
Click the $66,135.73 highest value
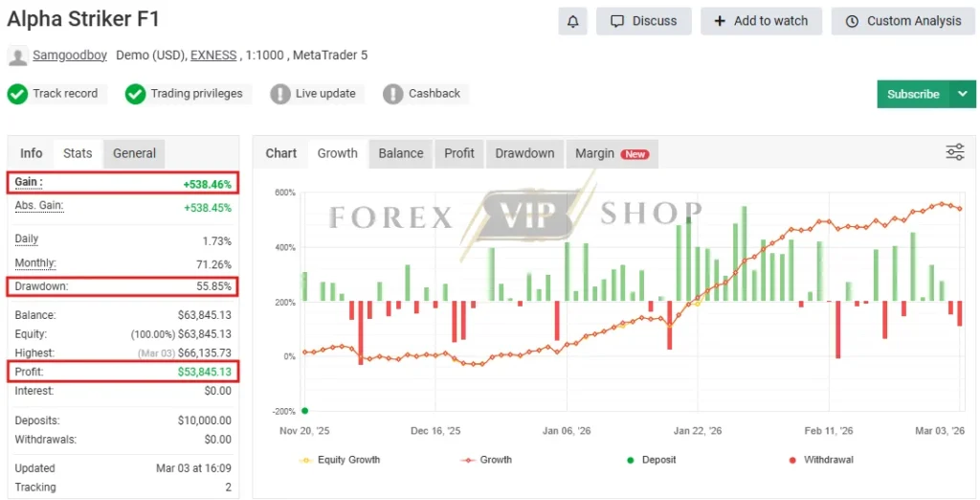click(205, 353)
